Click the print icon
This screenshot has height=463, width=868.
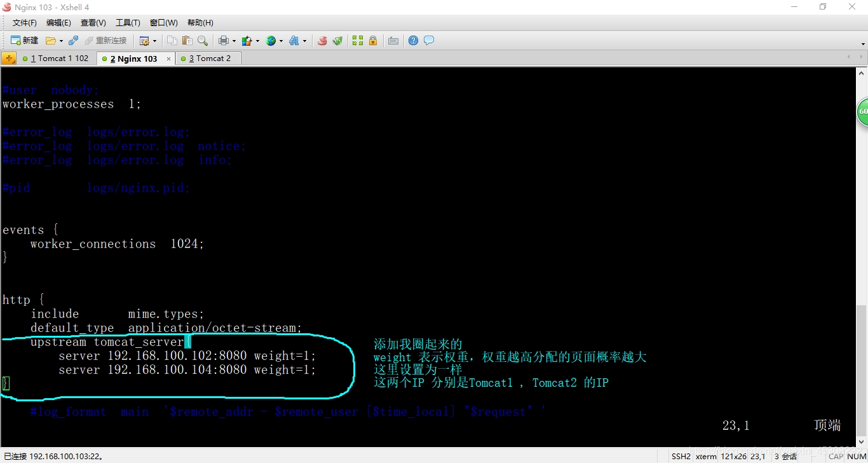tap(224, 41)
